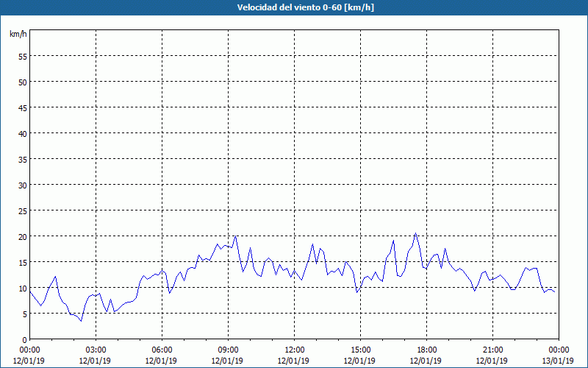Click the 'km/h' axis unit label

(x=18, y=34)
